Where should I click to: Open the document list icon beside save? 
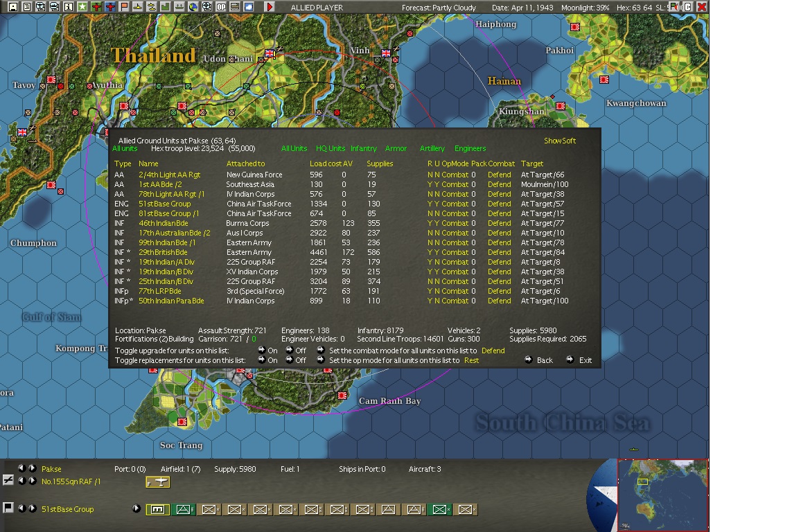pos(27,7)
